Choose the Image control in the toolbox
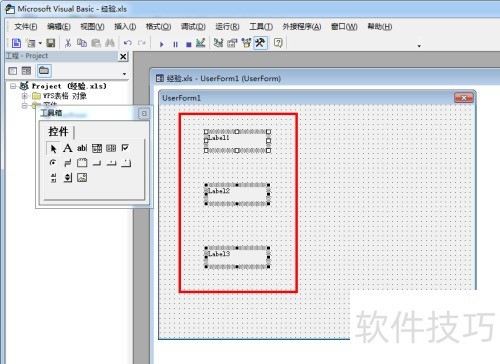 pos(82,177)
